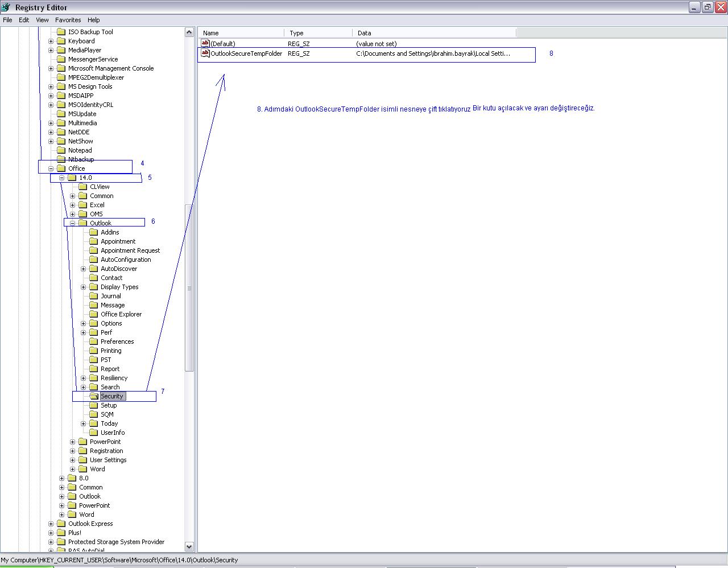Image resolution: width=728 pixels, height=568 pixels.
Task: Click the tree pane vertical scrollbar thumb
Action: tap(190, 288)
